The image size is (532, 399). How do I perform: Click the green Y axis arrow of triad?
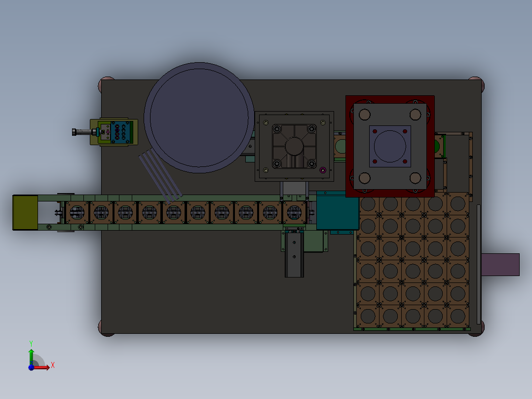(x=31, y=356)
